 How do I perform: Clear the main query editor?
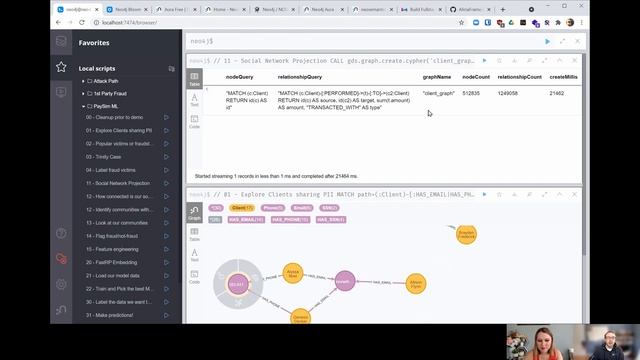pos(577,41)
